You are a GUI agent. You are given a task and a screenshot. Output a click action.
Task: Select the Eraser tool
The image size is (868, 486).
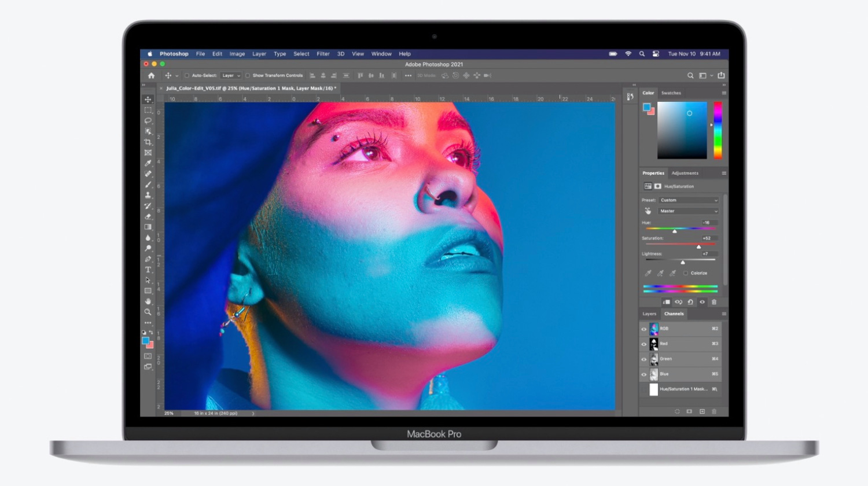click(x=148, y=216)
